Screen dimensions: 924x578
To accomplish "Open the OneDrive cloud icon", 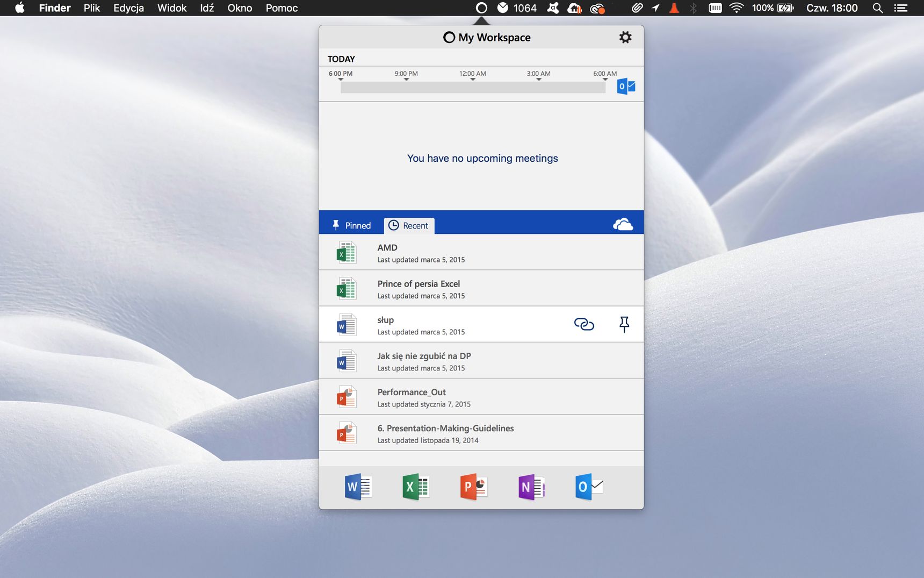I will tap(623, 225).
